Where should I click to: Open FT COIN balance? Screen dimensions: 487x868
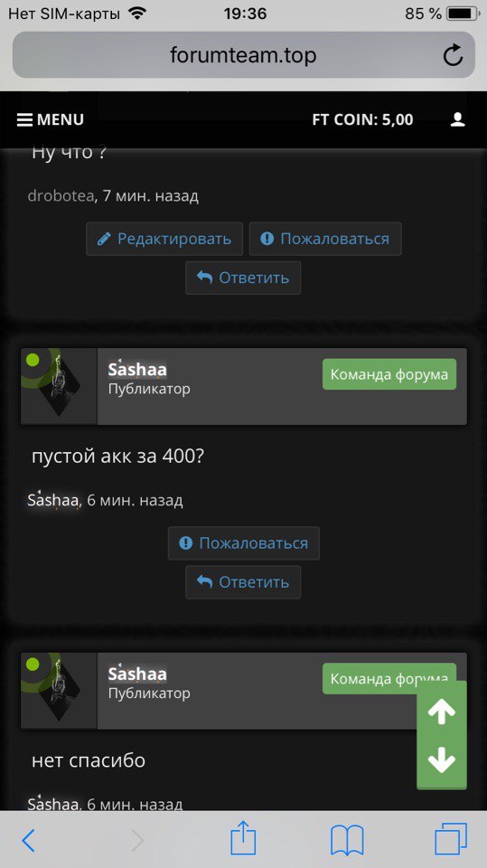(362, 119)
